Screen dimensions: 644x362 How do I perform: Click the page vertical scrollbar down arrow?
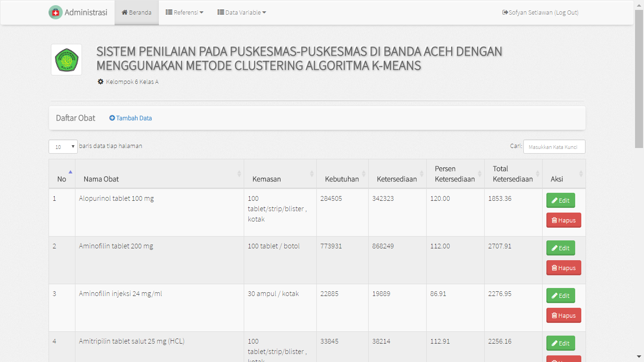pyautogui.click(x=639, y=357)
